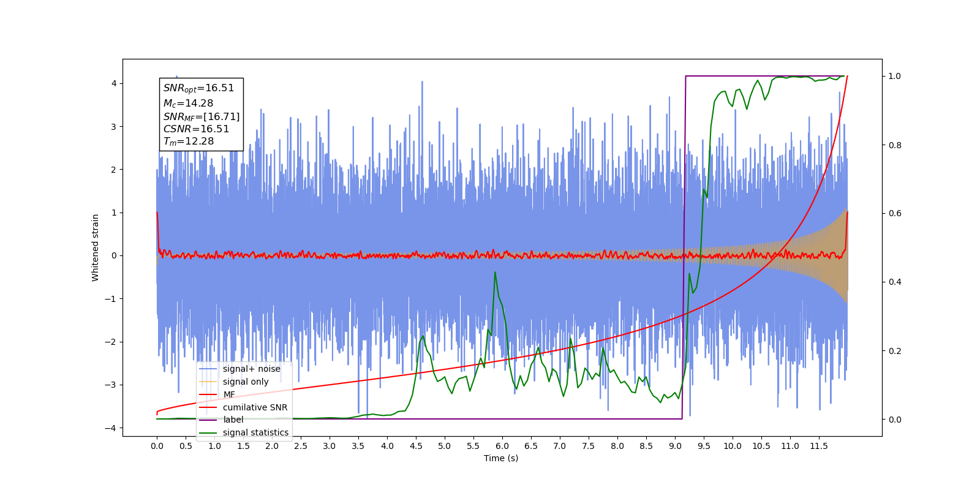Click the left y-axis tick label −4
Image resolution: width=980 pixels, height=490 pixels.
click(111, 428)
